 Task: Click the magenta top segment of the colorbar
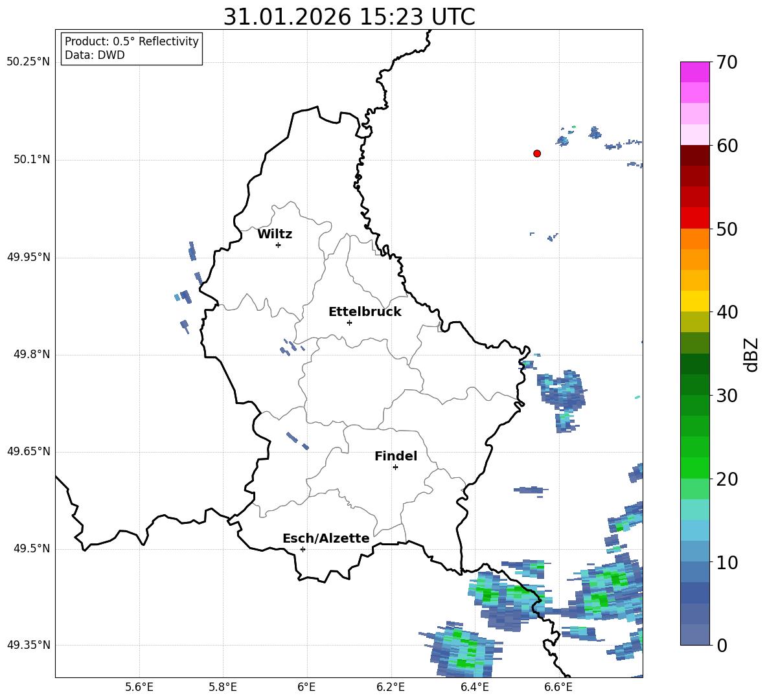tap(694, 72)
